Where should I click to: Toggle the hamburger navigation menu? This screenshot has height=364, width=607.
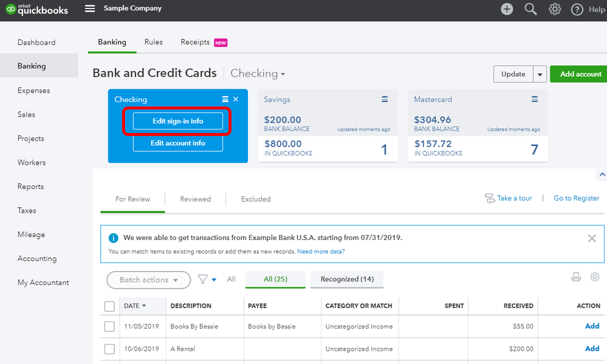point(90,9)
